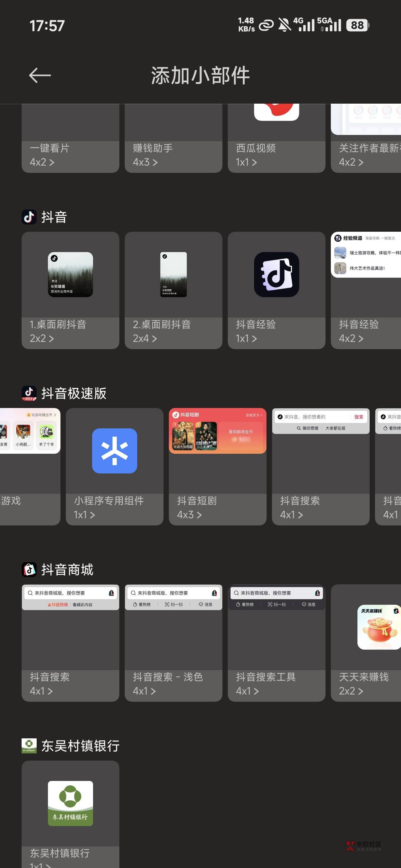Open 1.桌面刷抖音 2x2 widget preview

tap(70, 275)
